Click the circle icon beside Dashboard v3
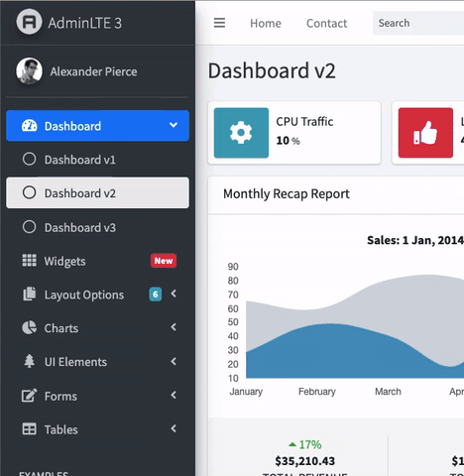The image size is (464, 476). point(30,227)
